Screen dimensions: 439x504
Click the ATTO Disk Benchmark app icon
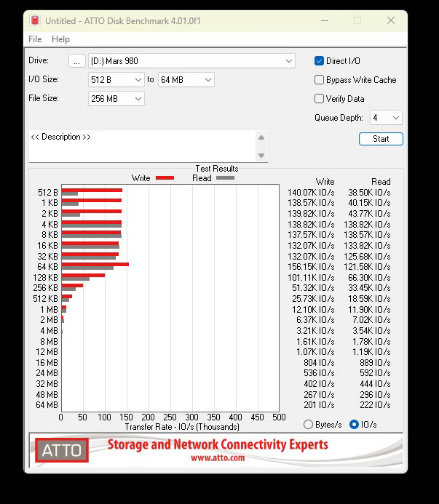(x=34, y=20)
